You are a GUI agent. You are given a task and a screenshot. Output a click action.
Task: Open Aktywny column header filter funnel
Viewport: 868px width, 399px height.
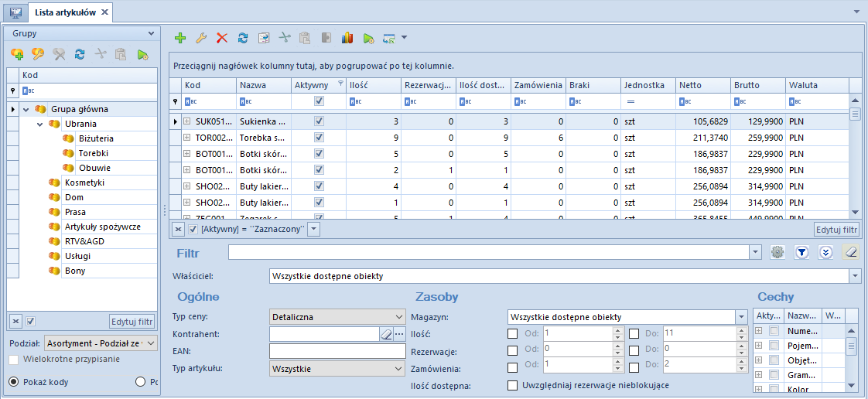click(x=340, y=84)
